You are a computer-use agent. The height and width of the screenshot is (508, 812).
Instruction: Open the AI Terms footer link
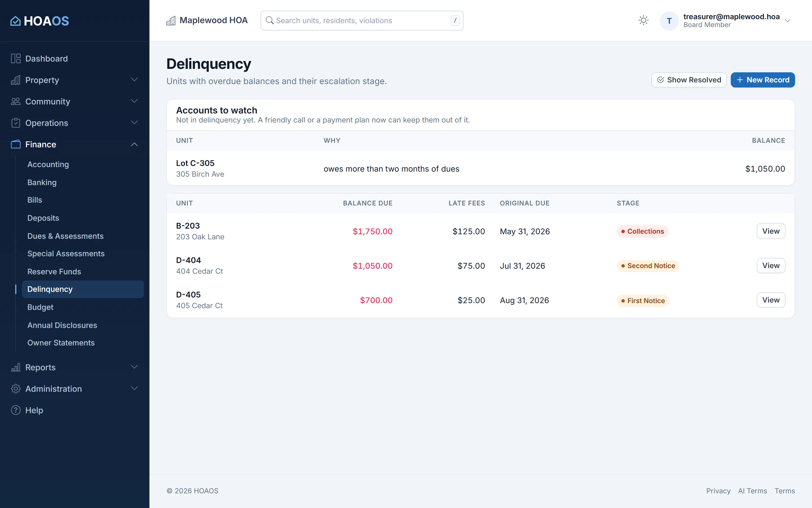tap(752, 491)
